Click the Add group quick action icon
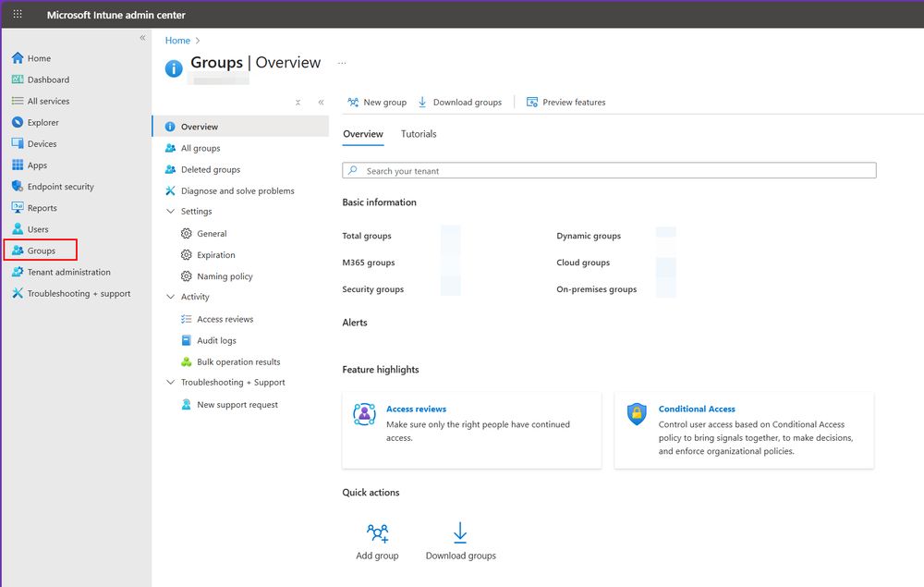 click(377, 532)
